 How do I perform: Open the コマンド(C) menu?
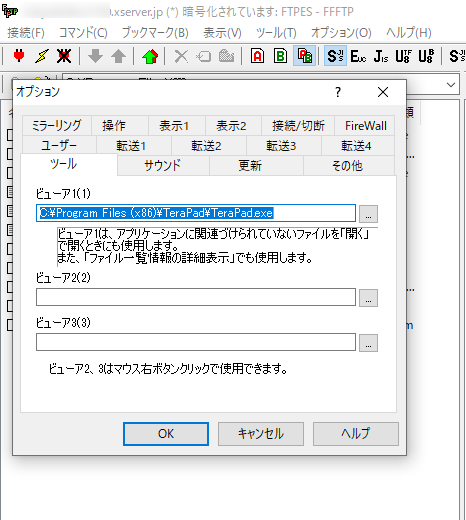tap(83, 33)
